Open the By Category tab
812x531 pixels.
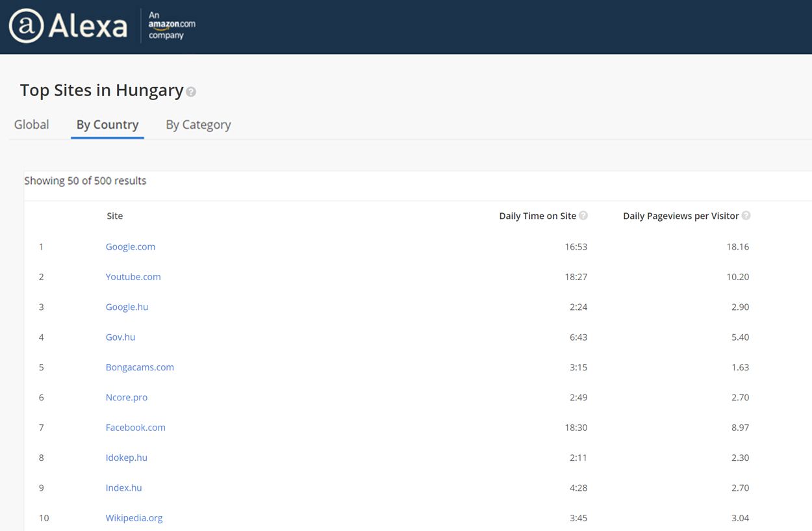pyautogui.click(x=198, y=125)
